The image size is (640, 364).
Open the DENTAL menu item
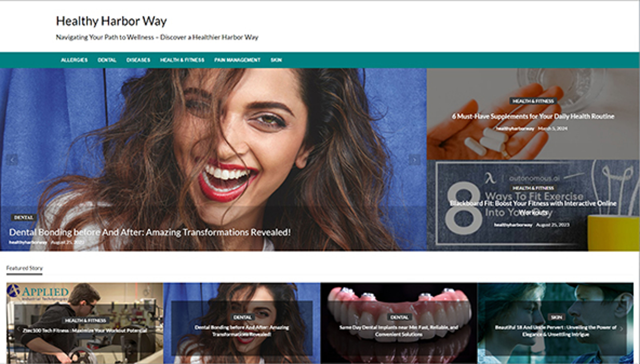[x=107, y=60]
